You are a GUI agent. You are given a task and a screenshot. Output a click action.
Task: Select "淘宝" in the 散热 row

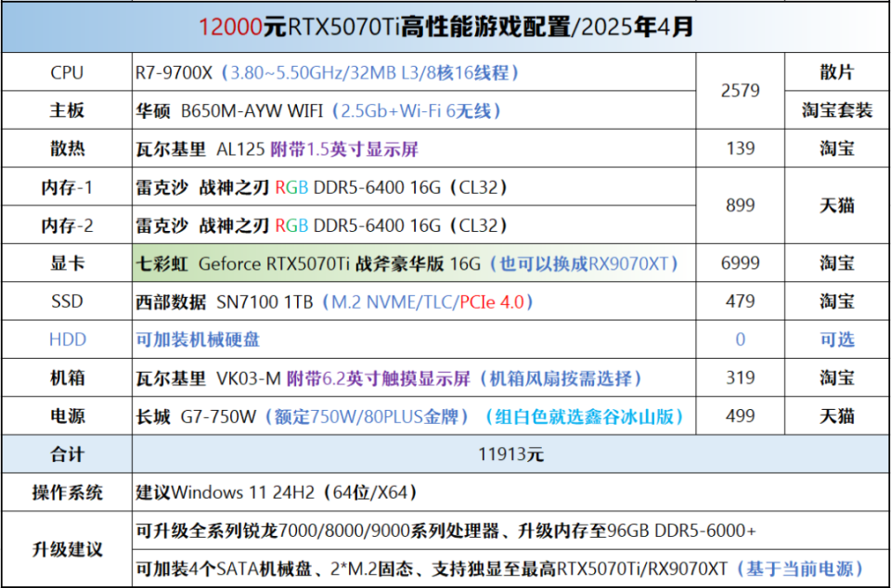pyautogui.click(x=837, y=148)
